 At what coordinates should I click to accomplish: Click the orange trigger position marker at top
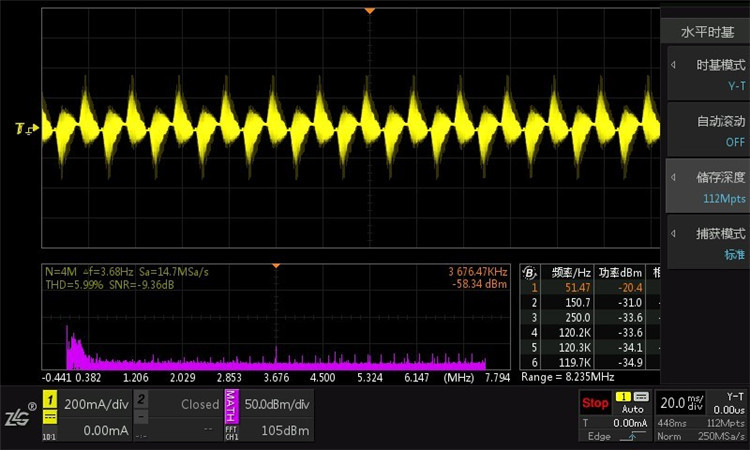tap(369, 11)
